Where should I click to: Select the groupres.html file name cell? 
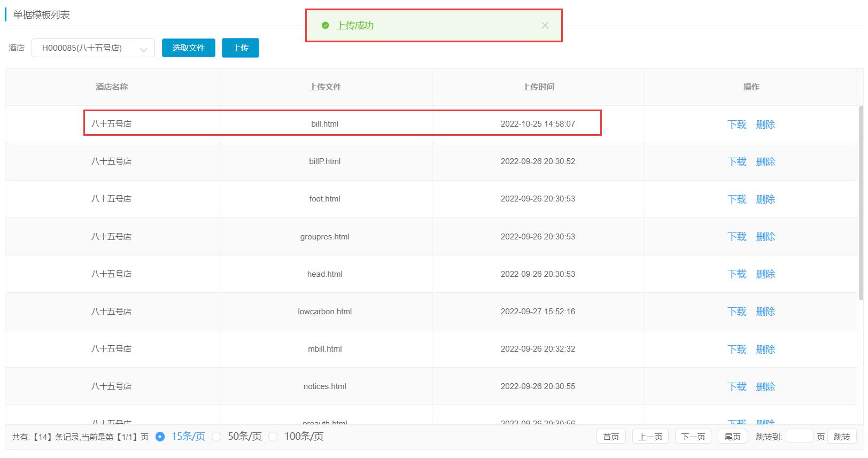[325, 237]
